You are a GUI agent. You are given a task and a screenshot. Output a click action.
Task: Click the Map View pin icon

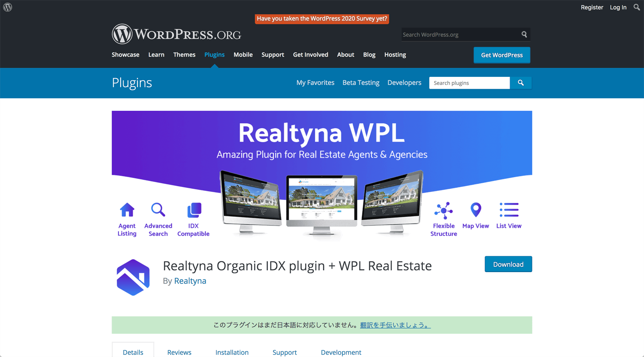coord(476,210)
